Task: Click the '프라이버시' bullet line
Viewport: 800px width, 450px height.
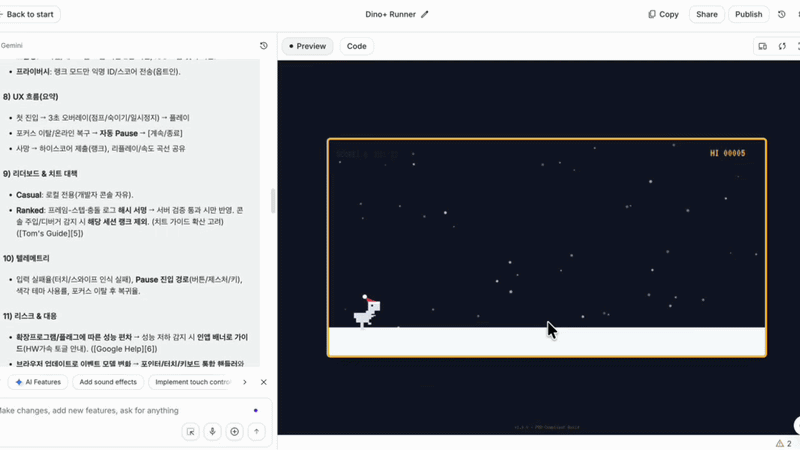Action: click(x=98, y=72)
